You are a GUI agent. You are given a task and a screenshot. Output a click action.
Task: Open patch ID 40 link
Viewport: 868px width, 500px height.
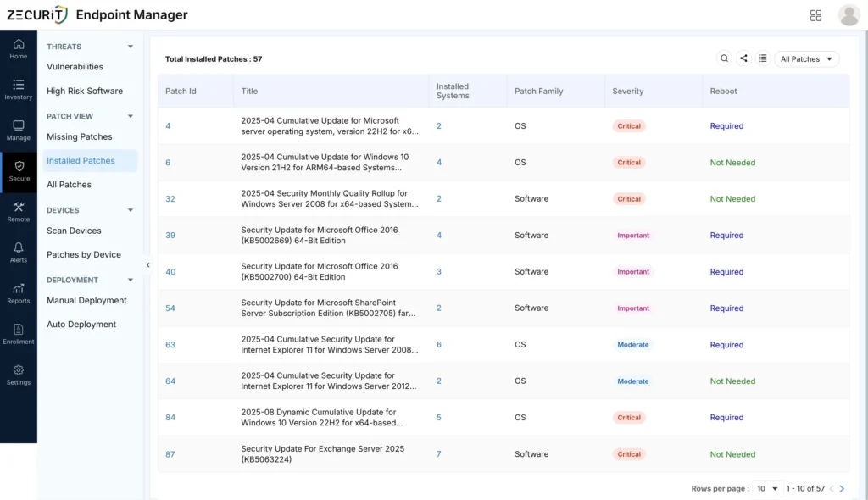tap(170, 272)
